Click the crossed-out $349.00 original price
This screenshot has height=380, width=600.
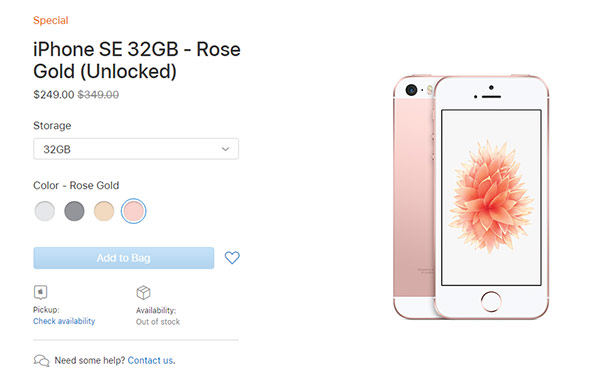[x=98, y=95]
